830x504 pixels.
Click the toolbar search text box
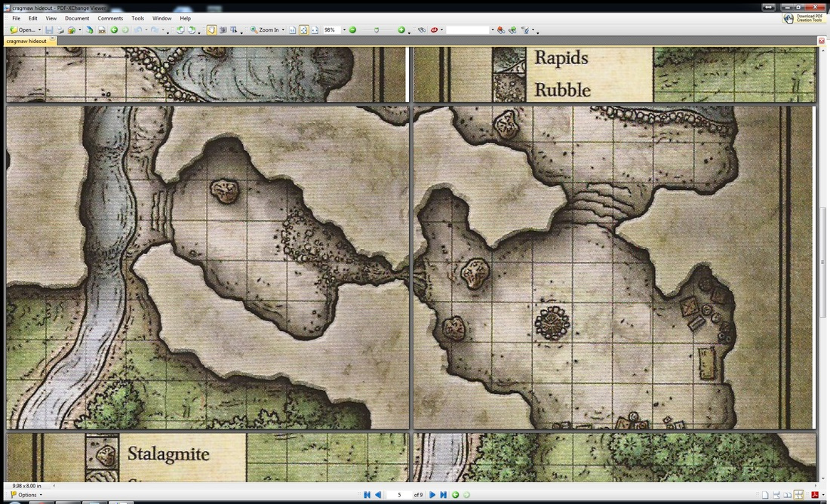[467, 30]
